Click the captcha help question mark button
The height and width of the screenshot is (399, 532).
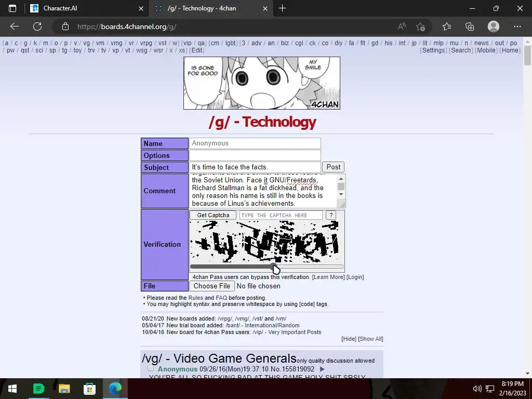click(x=331, y=215)
